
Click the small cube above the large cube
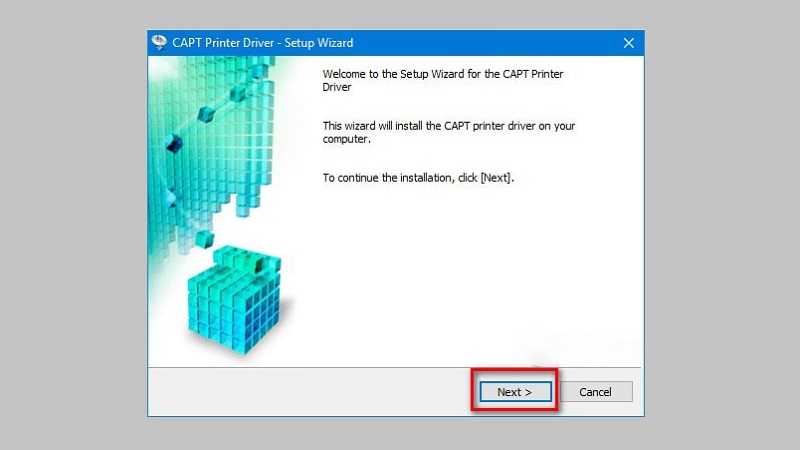pos(205,238)
